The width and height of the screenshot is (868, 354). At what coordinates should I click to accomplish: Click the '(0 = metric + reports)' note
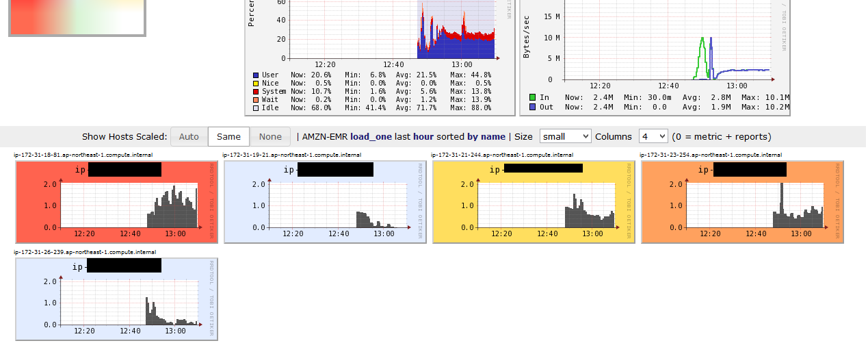click(722, 136)
